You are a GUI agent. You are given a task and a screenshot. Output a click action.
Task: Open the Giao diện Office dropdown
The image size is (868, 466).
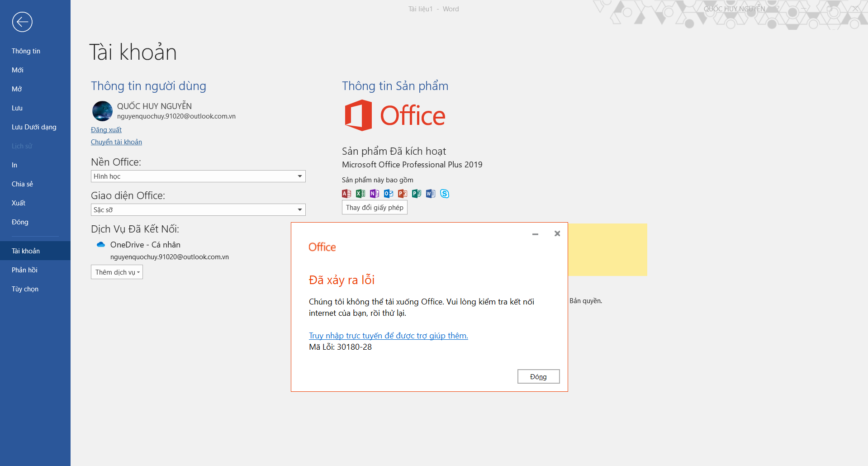click(x=198, y=209)
